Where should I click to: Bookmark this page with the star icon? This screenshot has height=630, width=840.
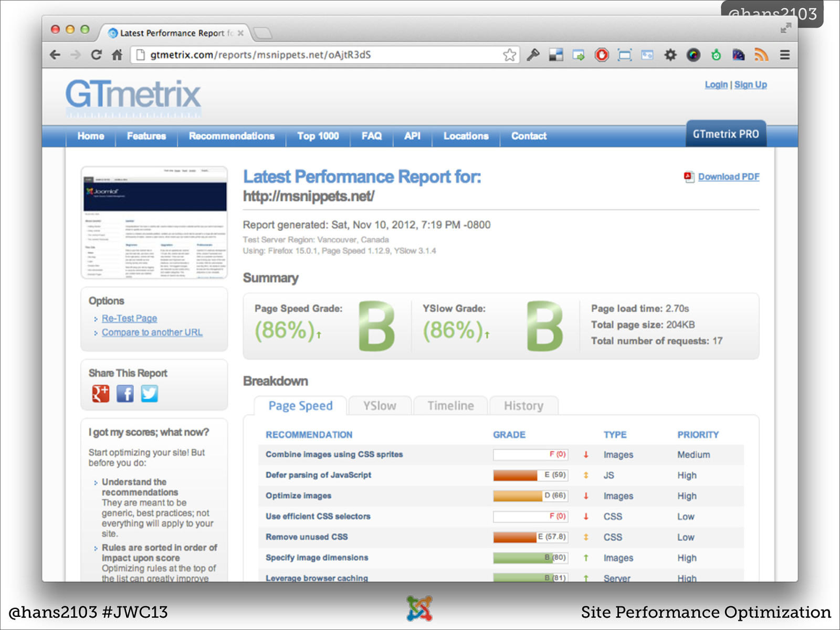pos(509,55)
